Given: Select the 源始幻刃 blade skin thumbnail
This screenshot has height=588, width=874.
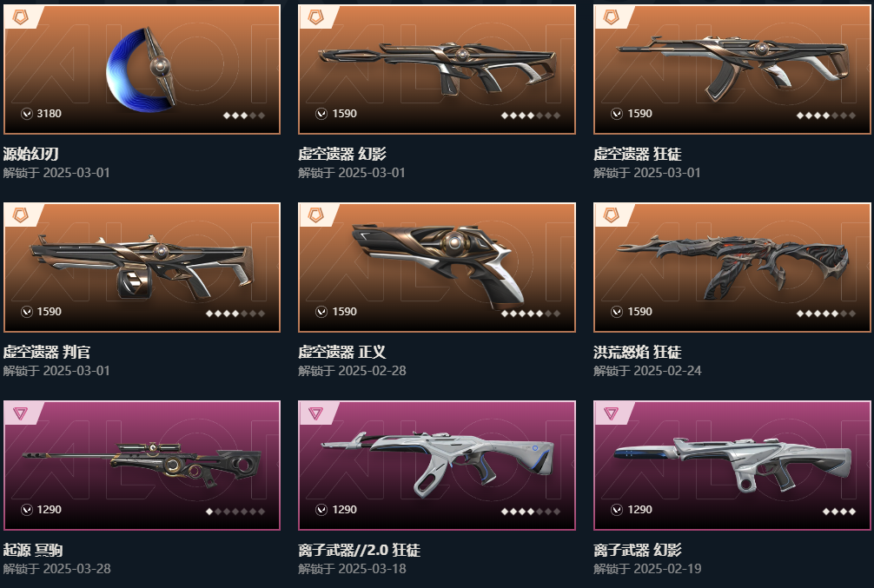Looking at the screenshot, I should coord(142,69).
